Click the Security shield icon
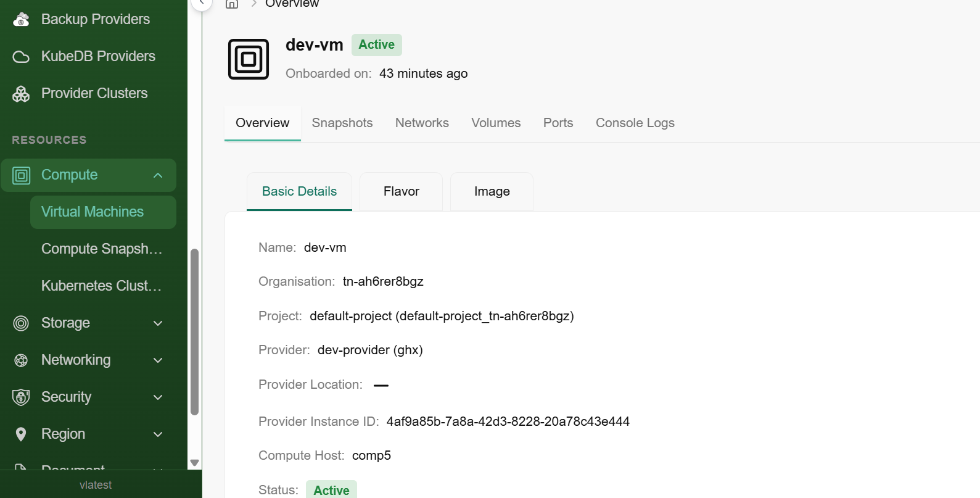This screenshot has width=980, height=498. click(x=21, y=397)
